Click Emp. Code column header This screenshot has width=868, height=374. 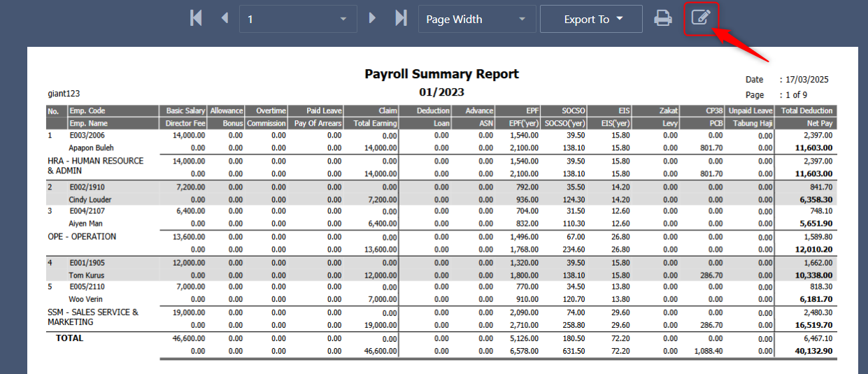(x=87, y=110)
